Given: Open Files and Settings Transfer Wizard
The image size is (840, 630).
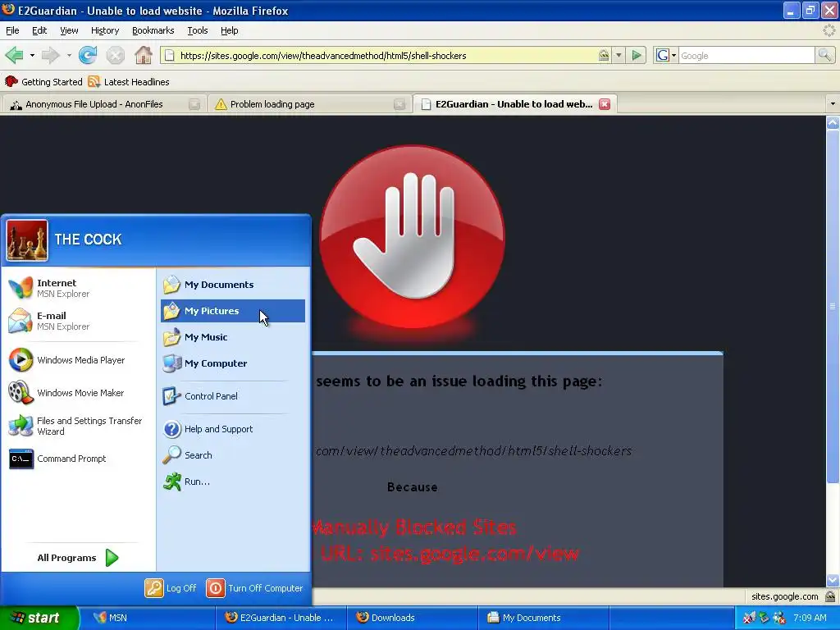Looking at the screenshot, I should (x=78, y=426).
